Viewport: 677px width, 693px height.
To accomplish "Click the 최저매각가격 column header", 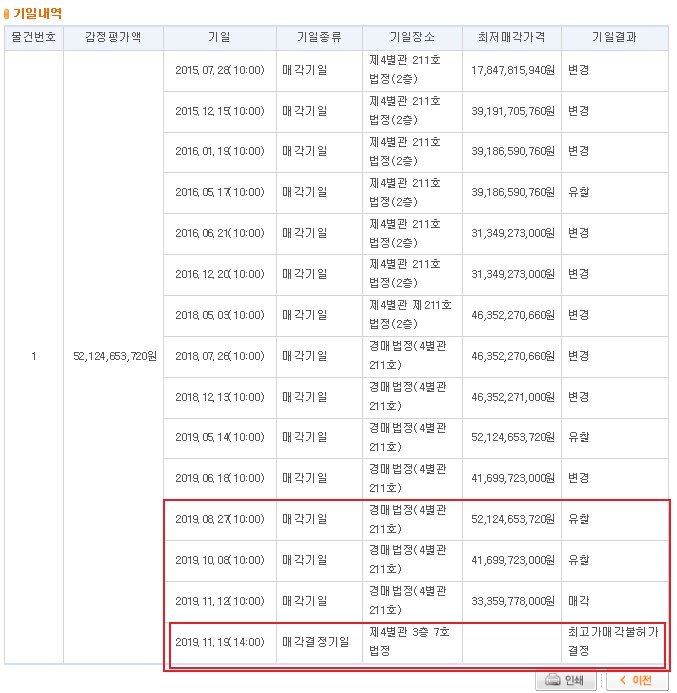I will pos(512,38).
